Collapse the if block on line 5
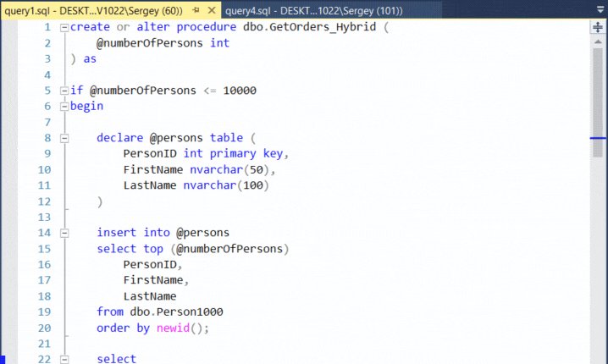Image resolution: width=608 pixels, height=364 pixels. 64,91
